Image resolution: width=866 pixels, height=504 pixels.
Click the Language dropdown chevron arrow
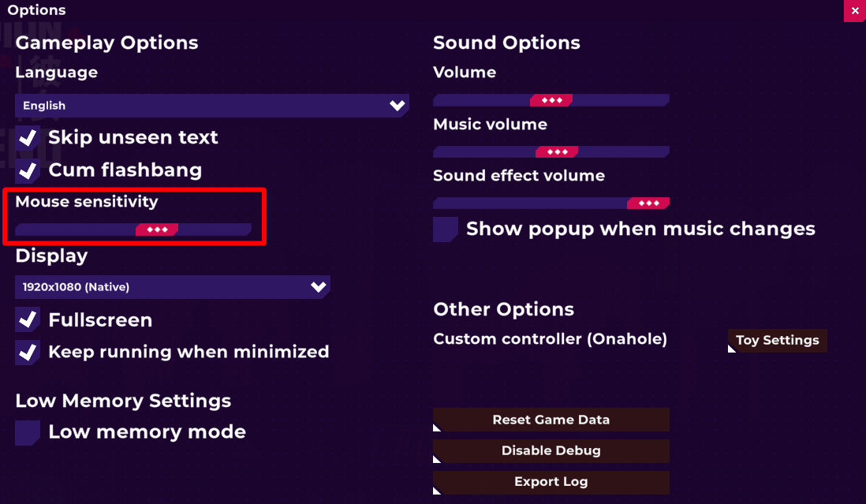tap(397, 106)
